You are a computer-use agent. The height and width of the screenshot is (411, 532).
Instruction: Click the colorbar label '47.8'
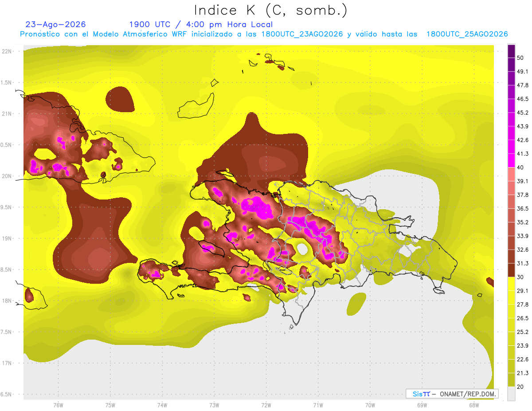click(523, 86)
